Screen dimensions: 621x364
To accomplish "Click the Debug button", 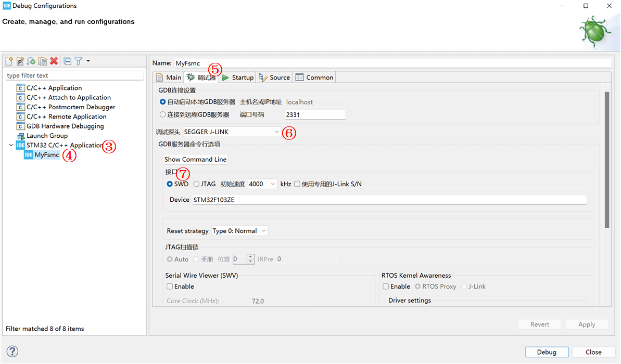I will point(547,352).
